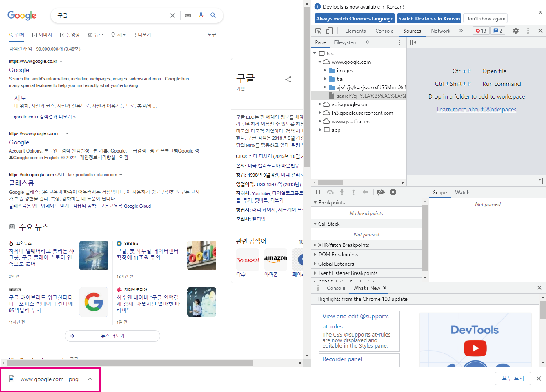Open Learn more about Workspaces link
Screen dimensions: 546x392
coord(476,109)
